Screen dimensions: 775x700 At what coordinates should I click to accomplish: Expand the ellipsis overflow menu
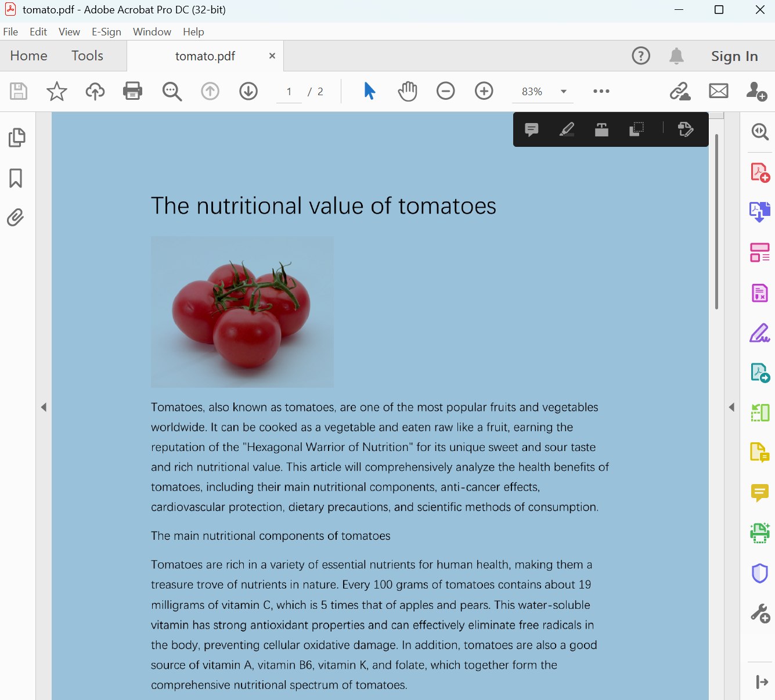pos(601,91)
